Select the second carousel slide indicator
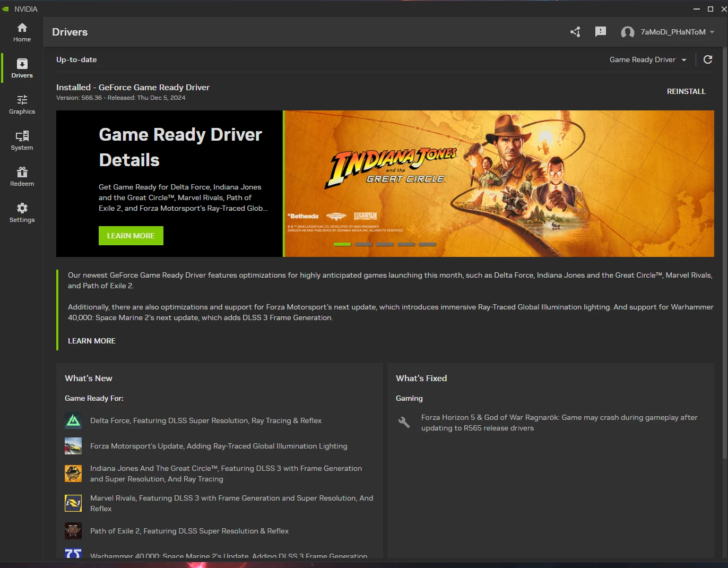The width and height of the screenshot is (728, 568). coord(363,244)
